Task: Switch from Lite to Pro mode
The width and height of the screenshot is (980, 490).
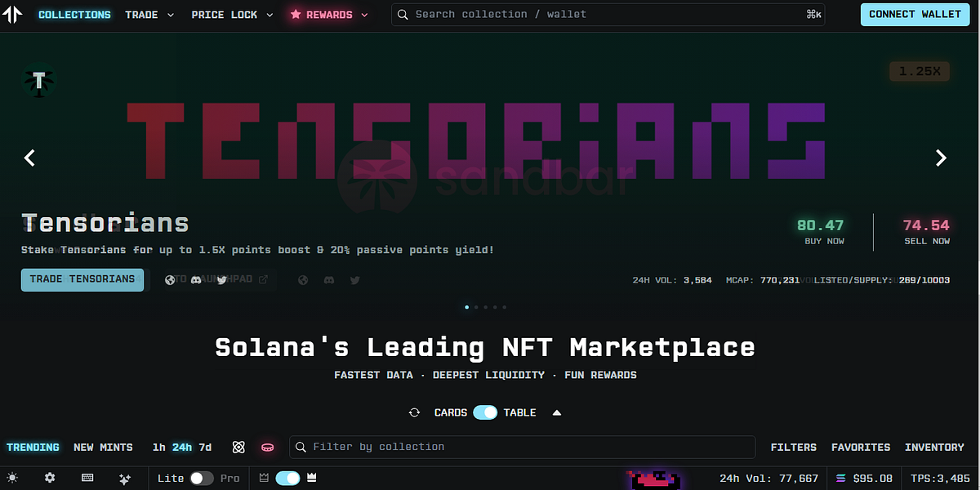Action: click(x=199, y=478)
